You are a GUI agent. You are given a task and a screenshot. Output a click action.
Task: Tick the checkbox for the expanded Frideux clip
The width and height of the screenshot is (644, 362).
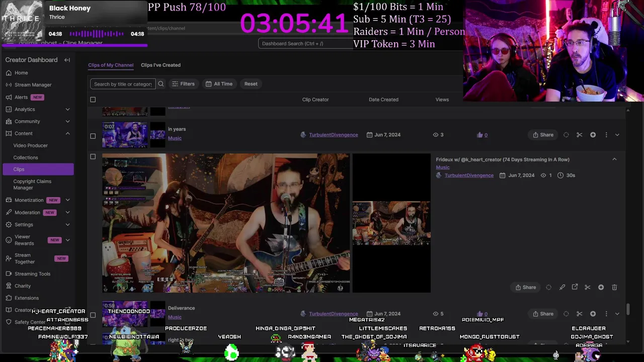(x=93, y=156)
